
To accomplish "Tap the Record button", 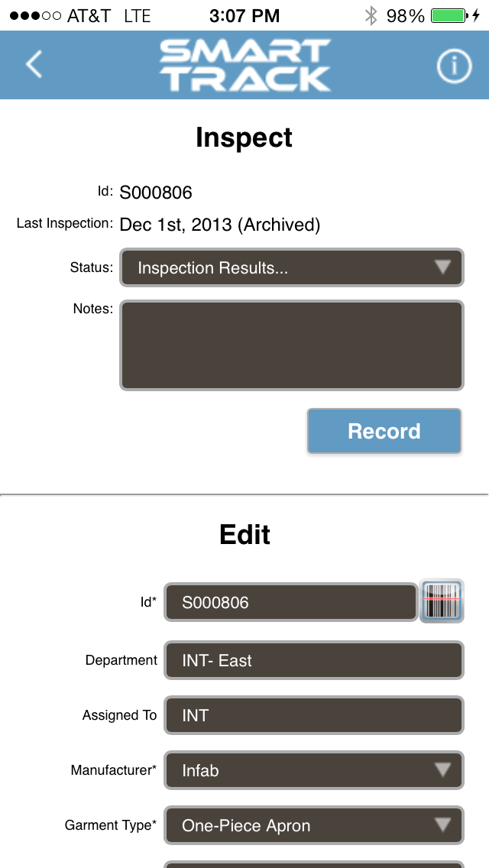I will tap(384, 431).
